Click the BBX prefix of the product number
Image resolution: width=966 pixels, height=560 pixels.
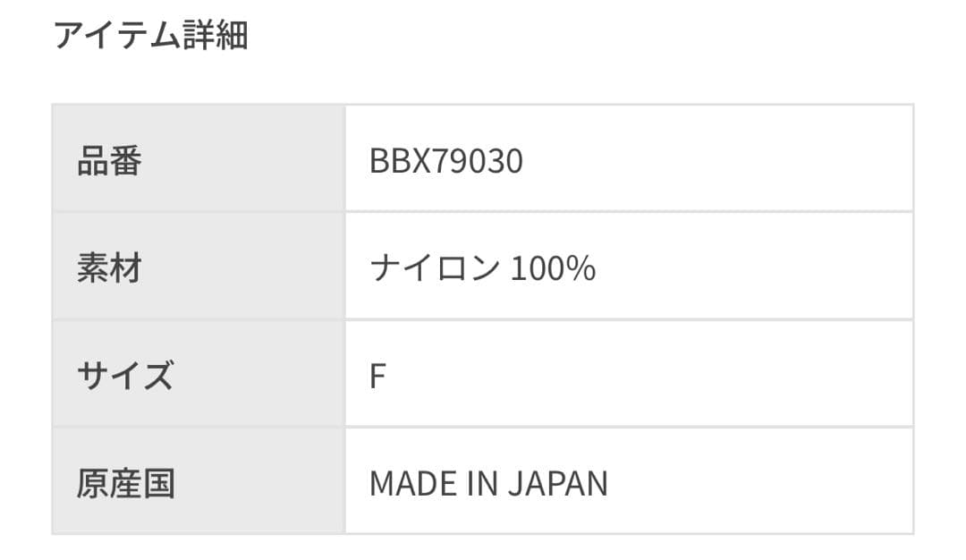tap(395, 161)
